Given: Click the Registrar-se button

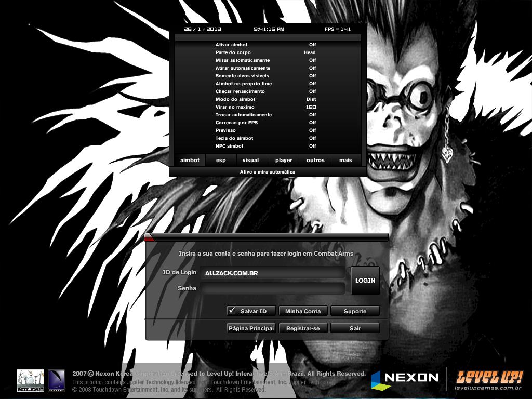Looking at the screenshot, I should click(x=303, y=328).
